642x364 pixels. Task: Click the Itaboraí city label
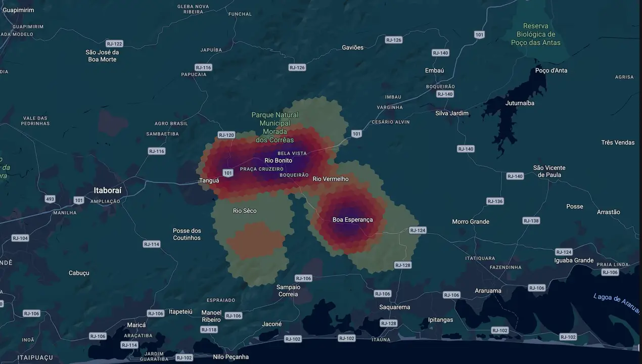(x=108, y=191)
